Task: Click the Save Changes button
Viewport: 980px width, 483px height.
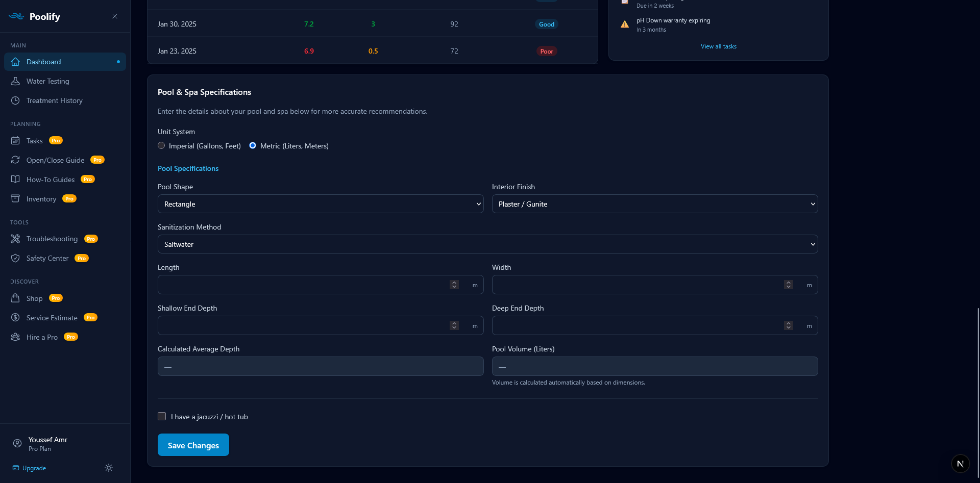Action: pos(193,445)
